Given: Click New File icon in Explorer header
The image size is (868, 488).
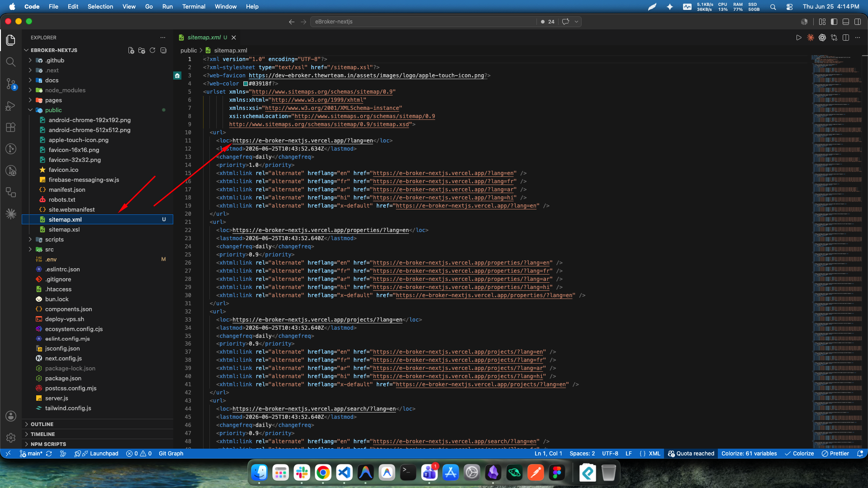Looking at the screenshot, I should pyautogui.click(x=131, y=50).
